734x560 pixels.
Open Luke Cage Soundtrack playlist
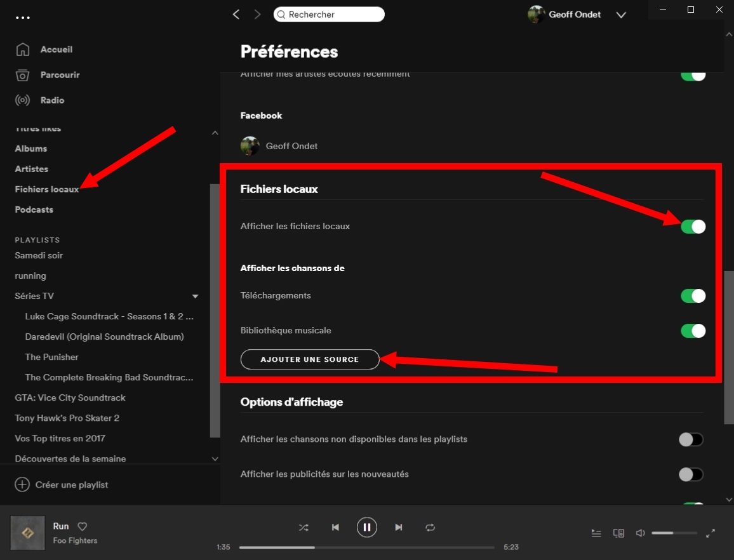click(109, 317)
